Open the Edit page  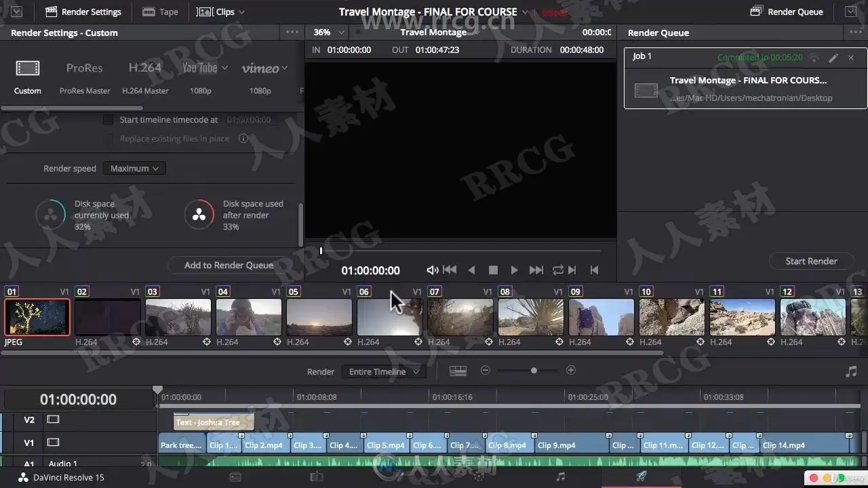pos(317,477)
